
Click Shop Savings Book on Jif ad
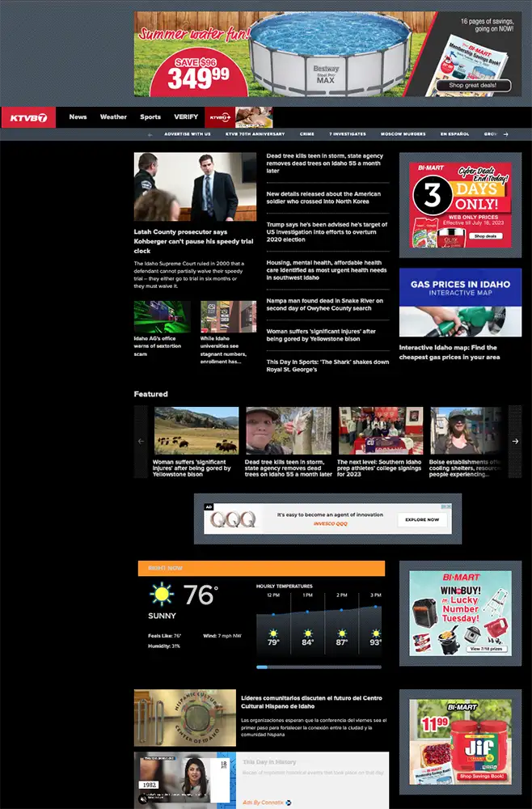tap(482, 776)
